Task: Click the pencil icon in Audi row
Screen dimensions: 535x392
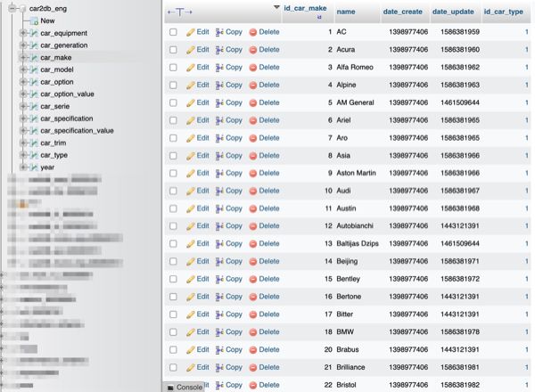Action: tap(191, 191)
